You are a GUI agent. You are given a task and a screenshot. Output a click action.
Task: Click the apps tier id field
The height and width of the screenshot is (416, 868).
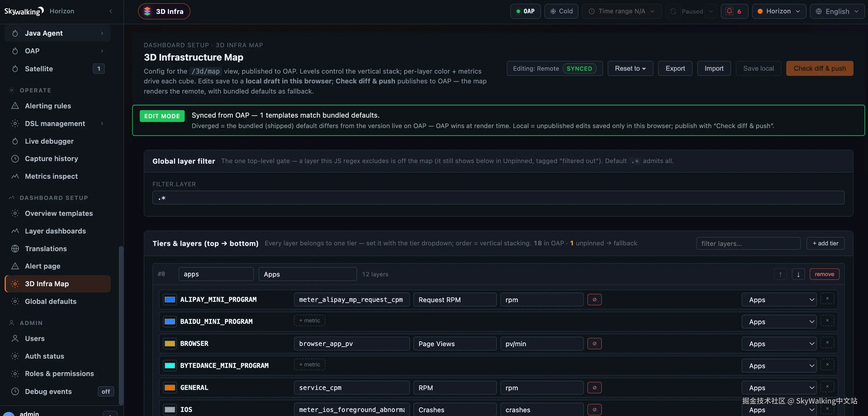[x=216, y=274]
